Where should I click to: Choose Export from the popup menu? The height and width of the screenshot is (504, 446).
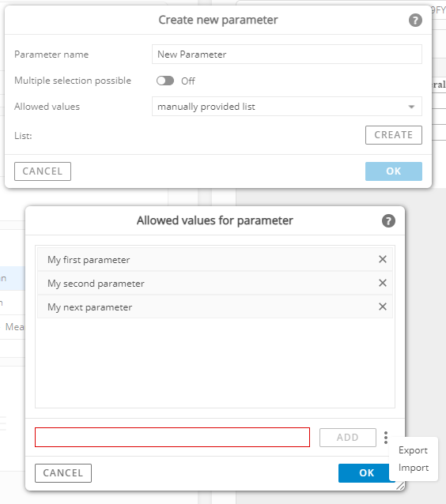click(x=413, y=450)
